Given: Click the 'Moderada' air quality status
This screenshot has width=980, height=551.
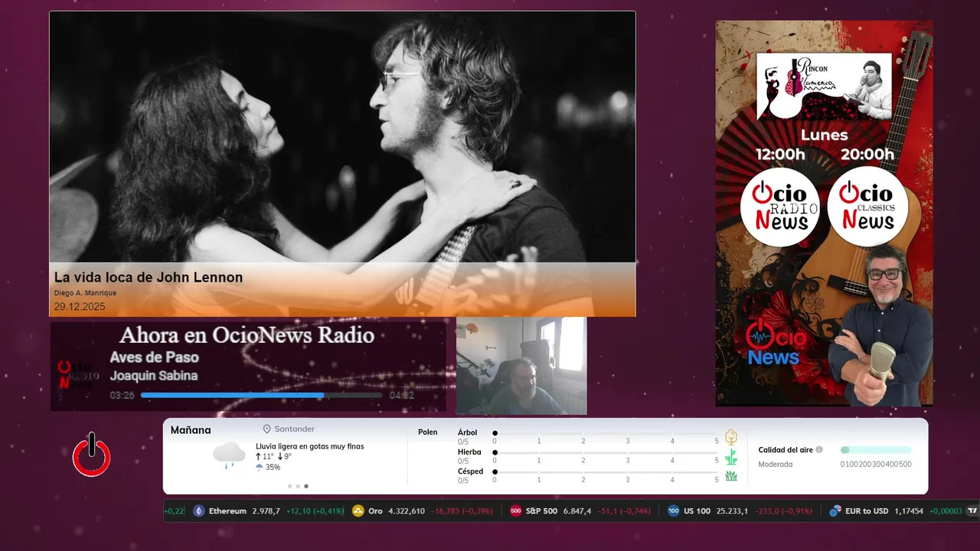Looking at the screenshot, I should click(x=776, y=465).
